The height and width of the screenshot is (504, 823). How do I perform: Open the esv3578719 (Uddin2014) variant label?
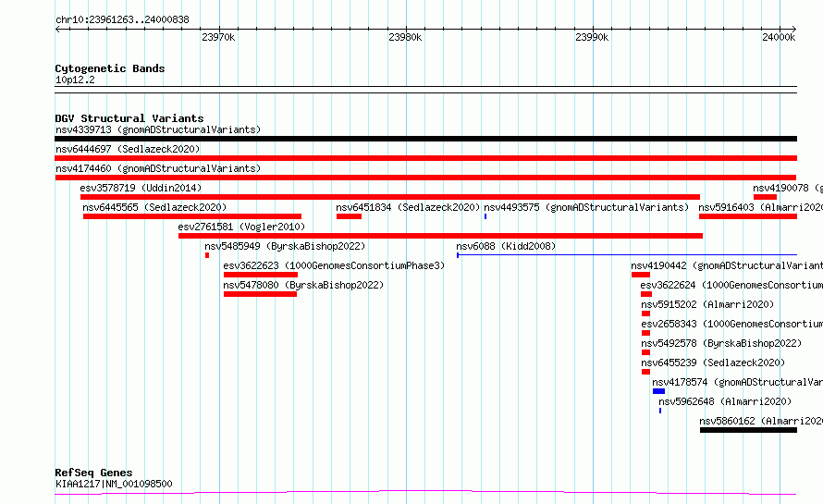point(141,188)
